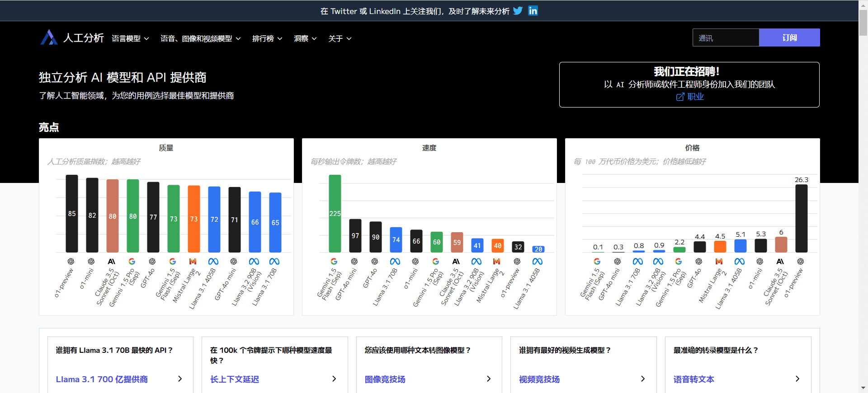Click the 质量 chart title
The width and height of the screenshot is (868, 393).
(x=166, y=148)
